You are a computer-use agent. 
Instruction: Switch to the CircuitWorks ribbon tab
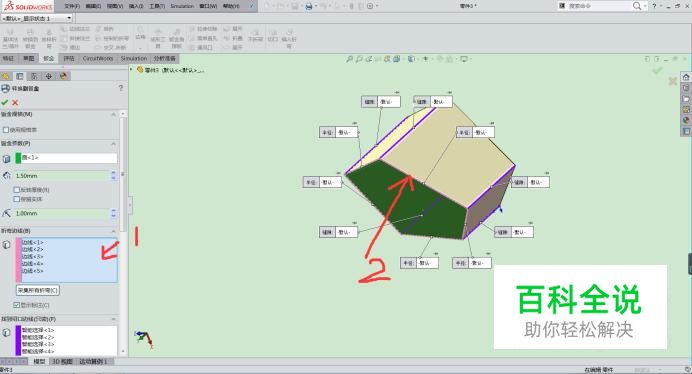98,58
